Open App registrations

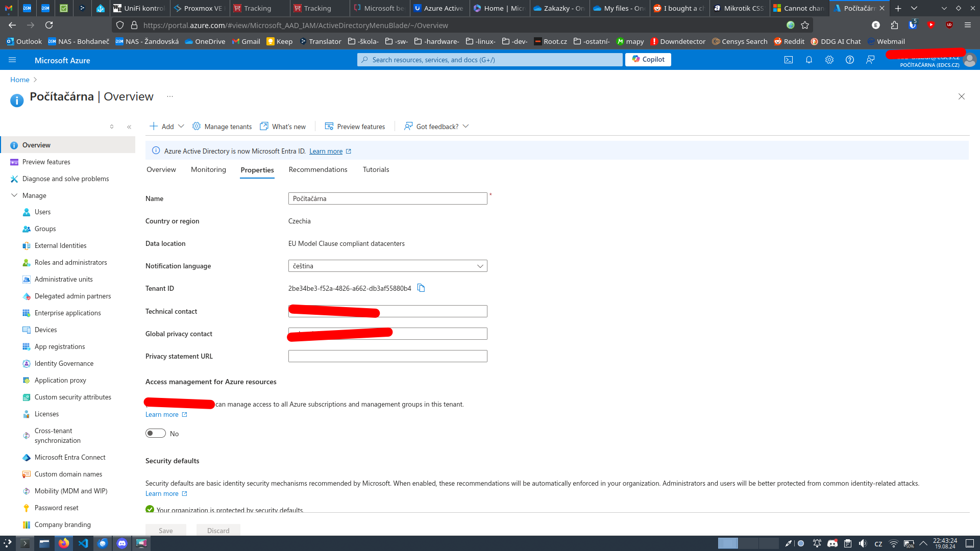click(60, 347)
